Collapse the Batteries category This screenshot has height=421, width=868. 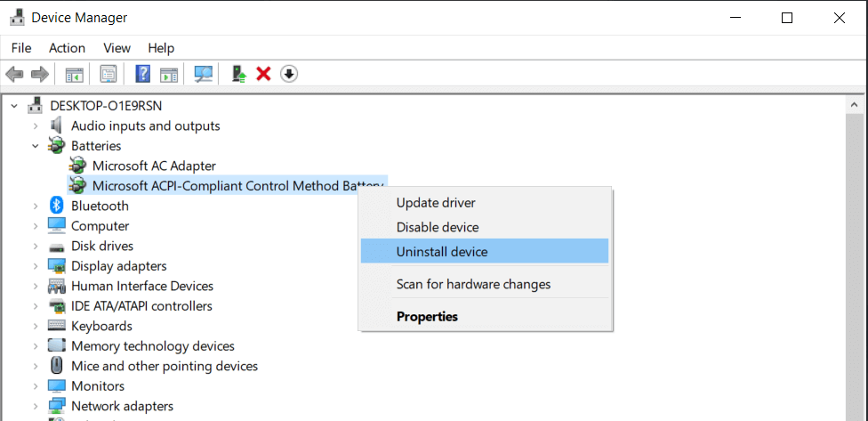(x=36, y=146)
